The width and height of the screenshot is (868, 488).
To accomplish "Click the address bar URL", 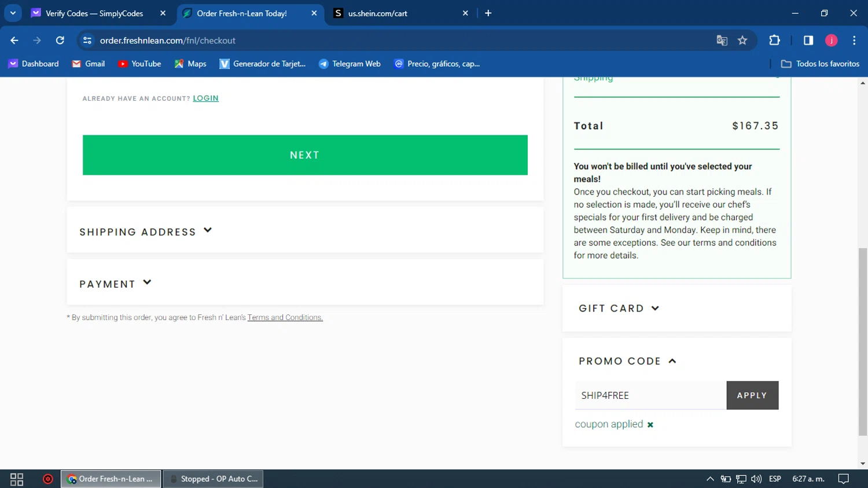I will click(168, 41).
